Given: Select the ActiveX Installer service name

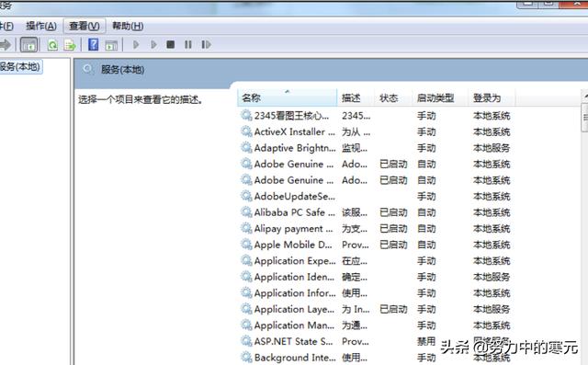Looking at the screenshot, I should tap(294, 131).
